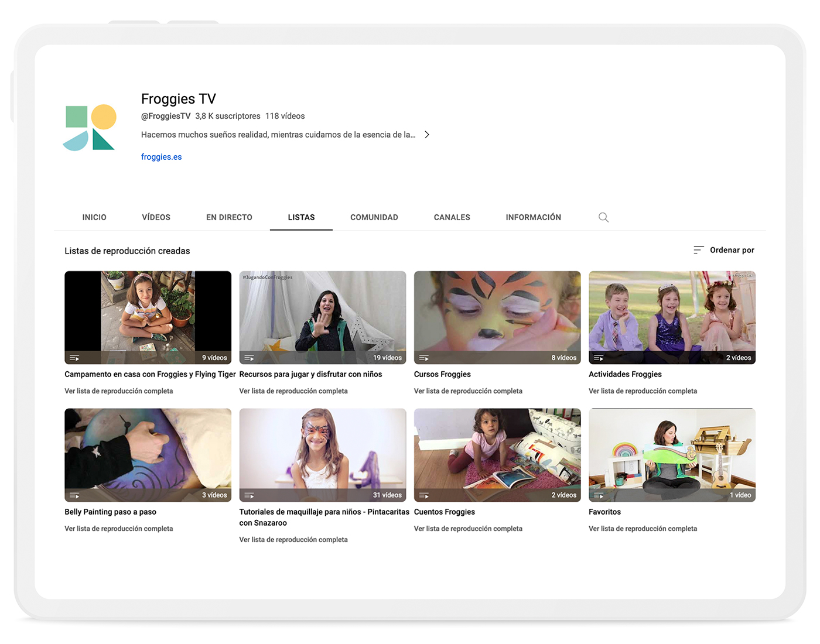
Task: Click the 31 vídeos count badge
Action: pos(387,495)
